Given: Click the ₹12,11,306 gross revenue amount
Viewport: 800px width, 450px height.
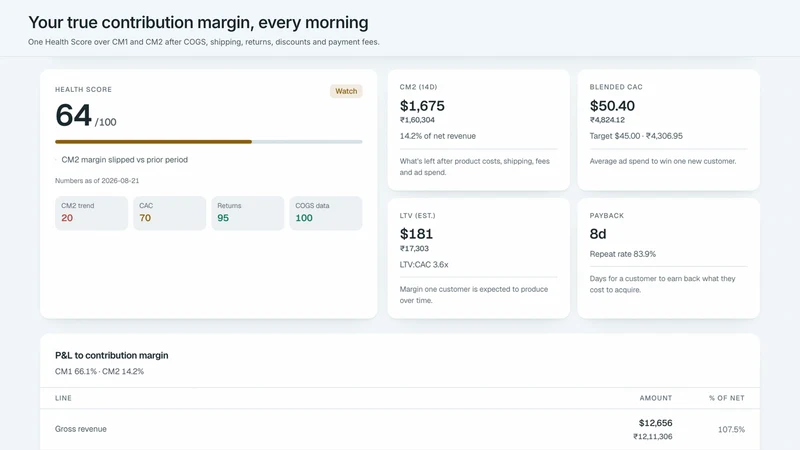Looking at the screenshot, I should [x=653, y=437].
